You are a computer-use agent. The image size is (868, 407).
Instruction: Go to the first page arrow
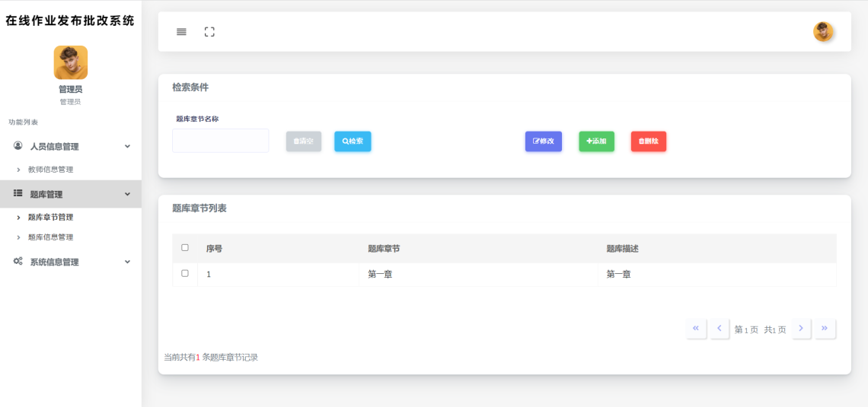point(696,329)
